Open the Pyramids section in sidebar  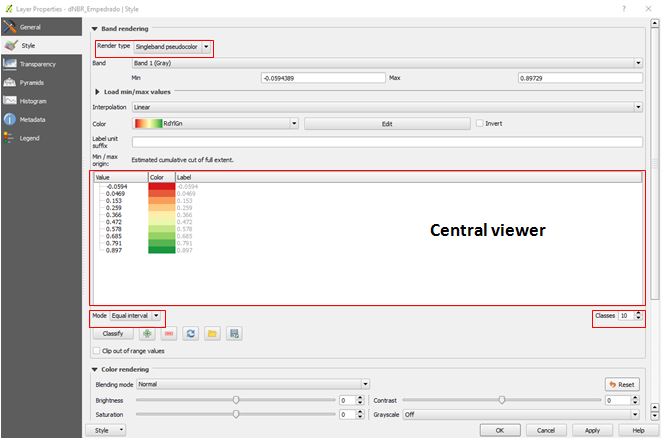[35, 82]
